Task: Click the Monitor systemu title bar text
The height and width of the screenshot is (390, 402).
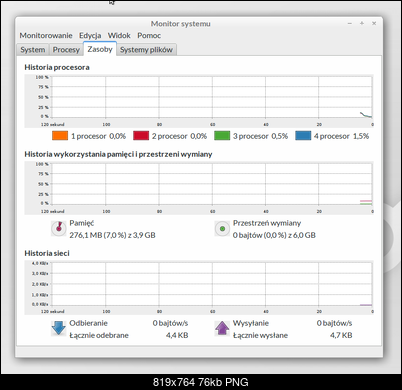Action: (x=180, y=24)
